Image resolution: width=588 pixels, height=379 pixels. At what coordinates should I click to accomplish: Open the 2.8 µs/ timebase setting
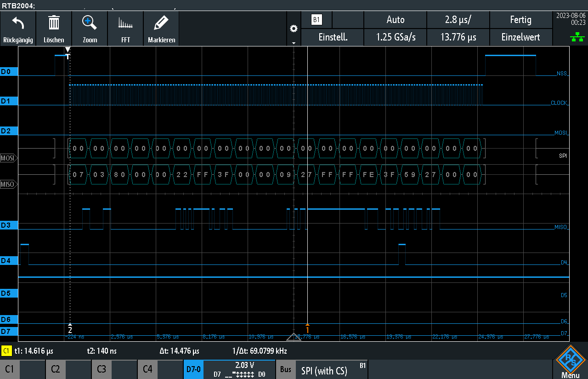pyautogui.click(x=458, y=20)
